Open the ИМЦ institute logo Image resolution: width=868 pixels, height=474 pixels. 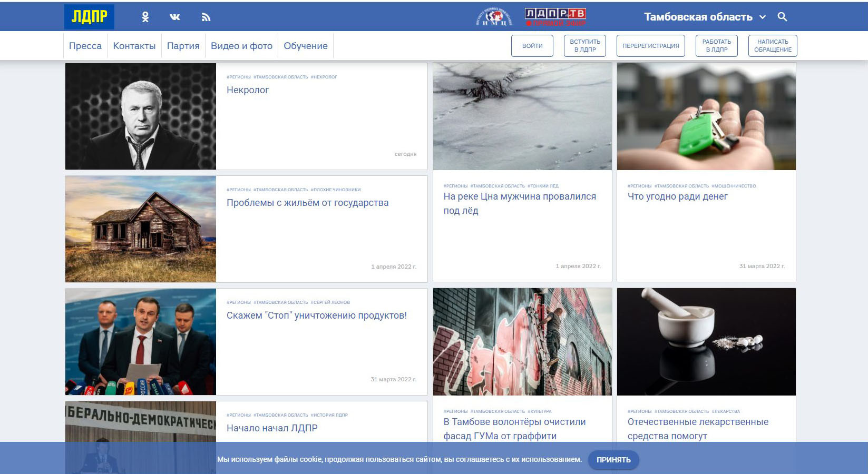pos(494,17)
